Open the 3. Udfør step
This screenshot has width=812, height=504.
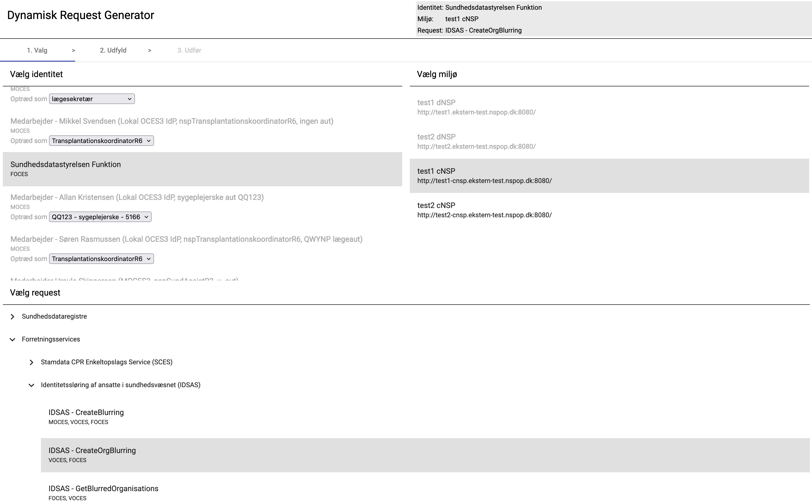[x=189, y=50]
